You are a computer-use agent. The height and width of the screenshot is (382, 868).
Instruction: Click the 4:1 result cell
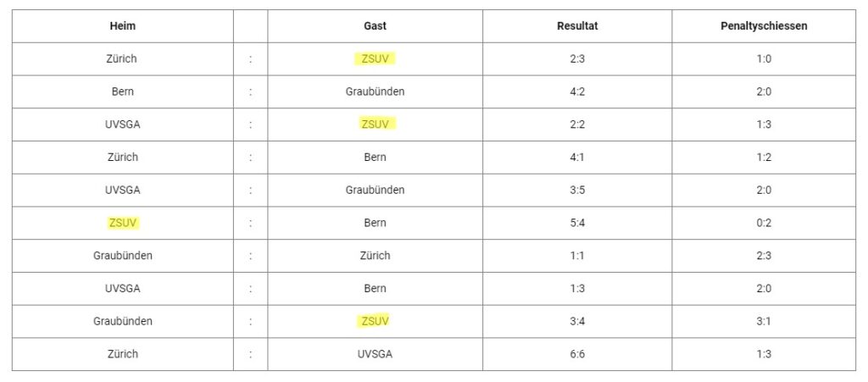(x=577, y=158)
